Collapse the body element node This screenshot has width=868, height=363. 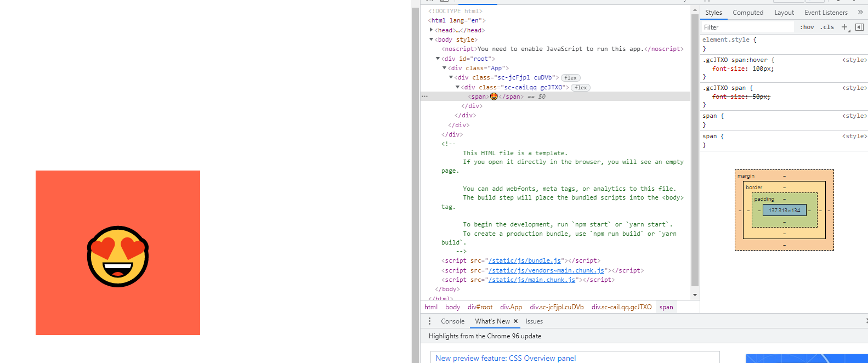431,39
